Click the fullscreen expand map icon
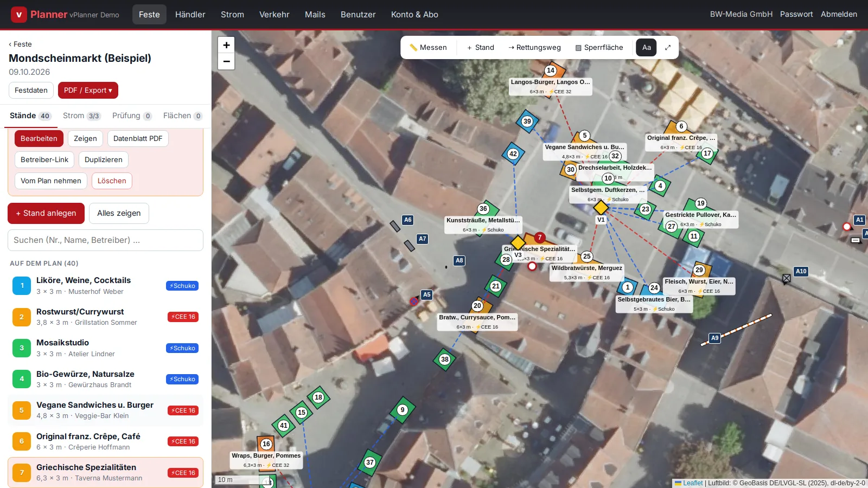Image resolution: width=868 pixels, height=488 pixels. click(x=668, y=48)
